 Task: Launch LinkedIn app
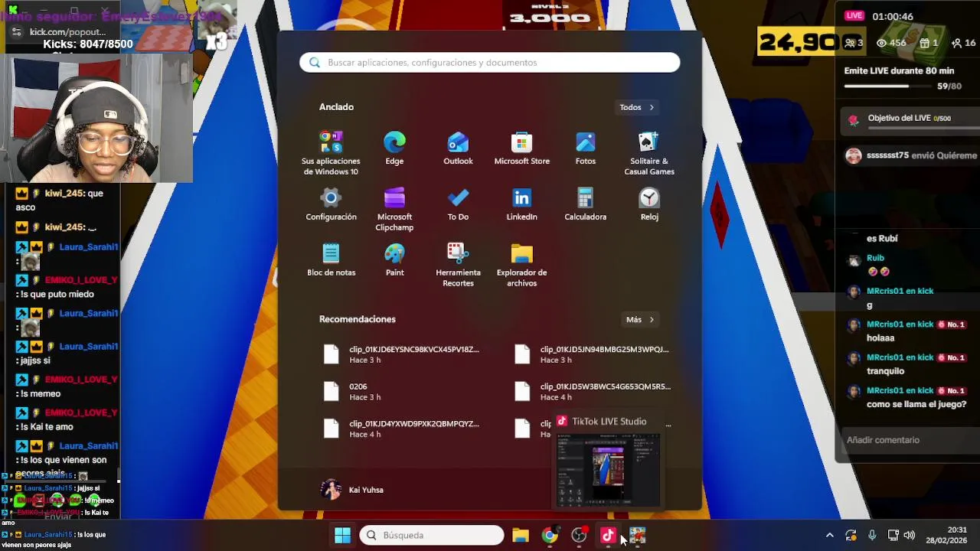pos(521,204)
